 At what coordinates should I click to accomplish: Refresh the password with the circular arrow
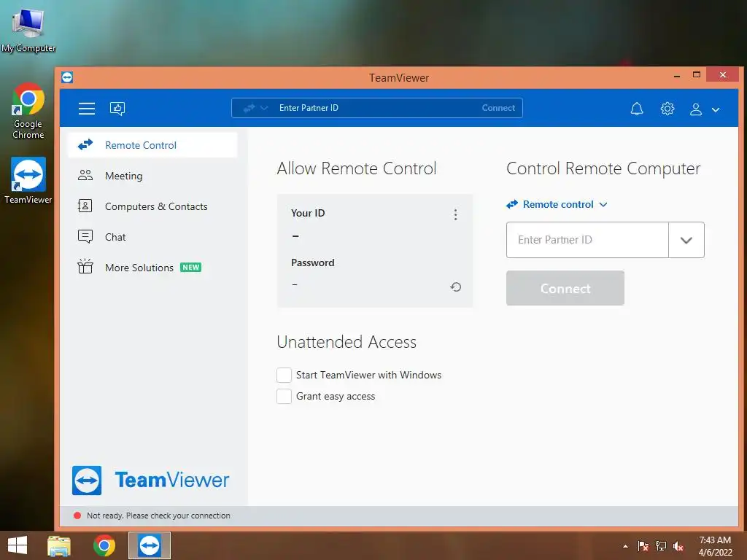tap(455, 287)
